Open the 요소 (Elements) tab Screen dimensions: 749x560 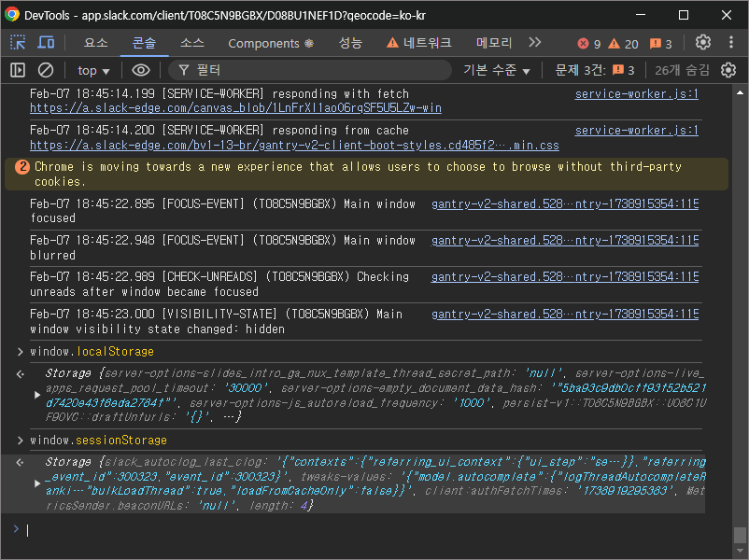pos(95,43)
